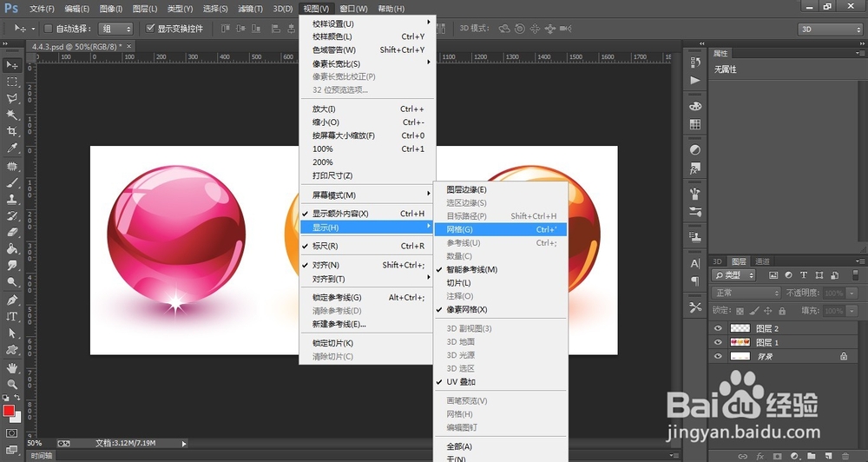Open the 类型 layer filter dropdown
The image size is (868, 462).
point(733,274)
